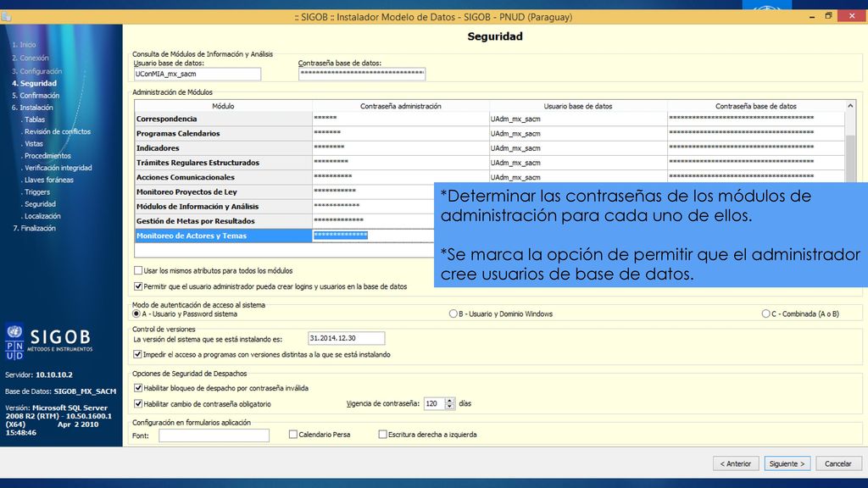Viewport: 868px width, 488px height.
Task: Select 'Verificación integridad' sub-step
Action: coord(57,169)
